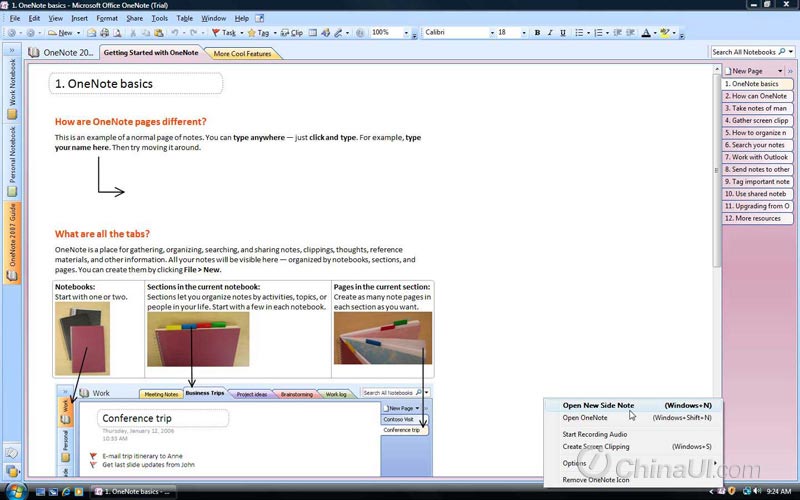The image size is (800, 500).
Task: Click the E-mail page envelope icon
Action: (x=91, y=33)
